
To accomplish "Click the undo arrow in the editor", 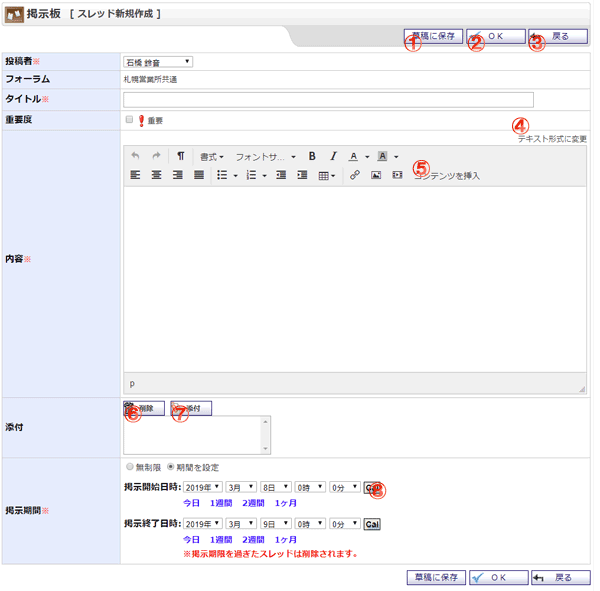I will 136,157.
